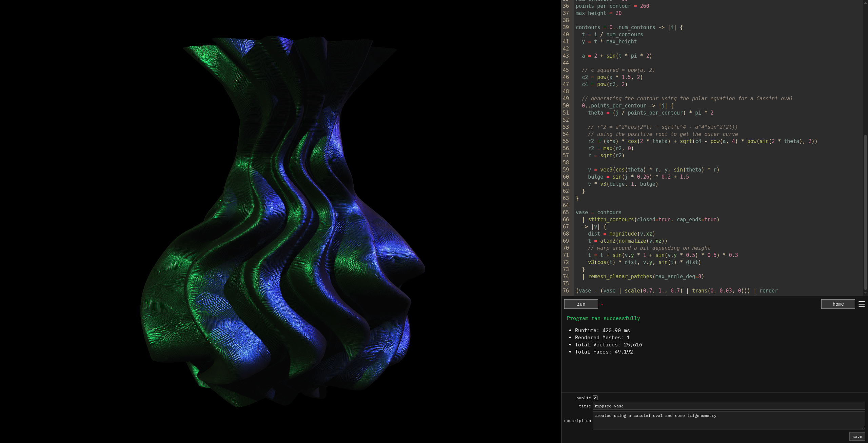Navigate back using the home button
The height and width of the screenshot is (443, 868).
[x=838, y=304]
